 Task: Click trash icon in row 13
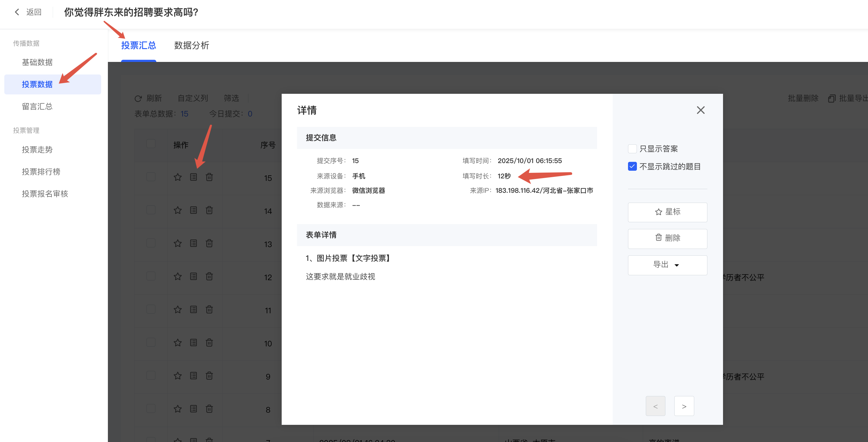(x=209, y=243)
